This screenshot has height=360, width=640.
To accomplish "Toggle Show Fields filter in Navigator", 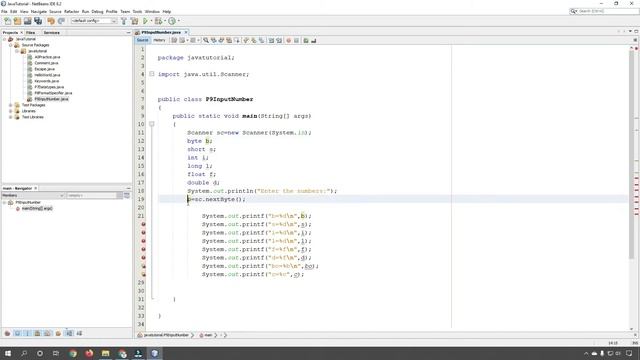I will coord(18,333).
